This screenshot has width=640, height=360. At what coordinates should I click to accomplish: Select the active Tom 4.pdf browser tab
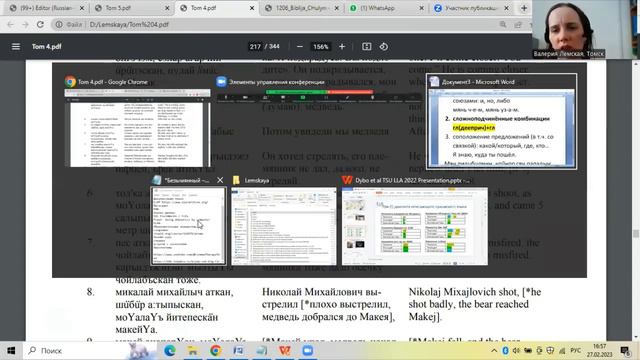tap(216, 8)
